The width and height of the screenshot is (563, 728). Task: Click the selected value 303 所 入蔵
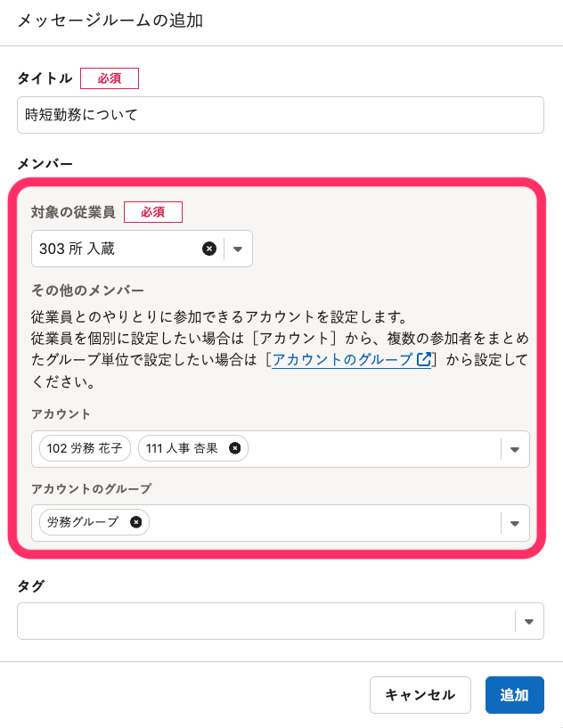[78, 249]
